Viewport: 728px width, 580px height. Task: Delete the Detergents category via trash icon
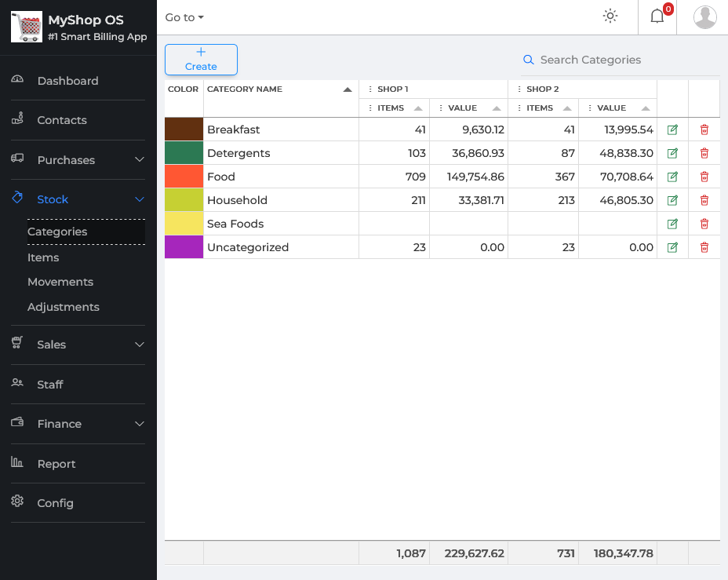[x=704, y=153]
